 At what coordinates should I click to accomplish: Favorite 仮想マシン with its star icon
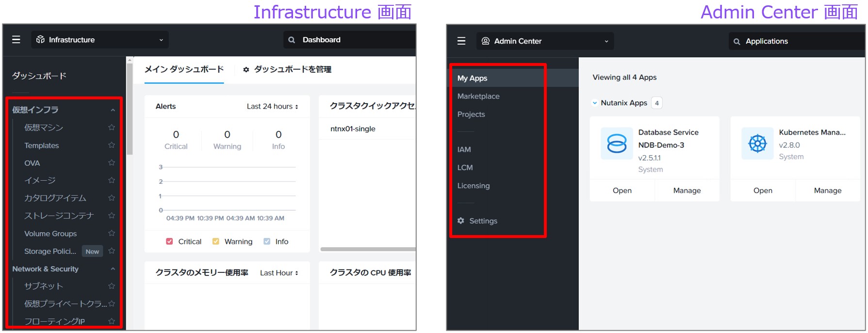[x=112, y=127]
